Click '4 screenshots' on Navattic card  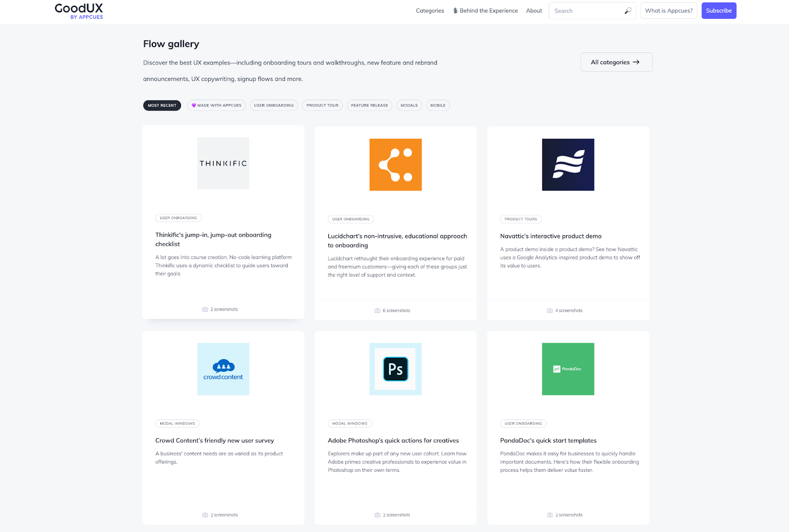coord(569,311)
